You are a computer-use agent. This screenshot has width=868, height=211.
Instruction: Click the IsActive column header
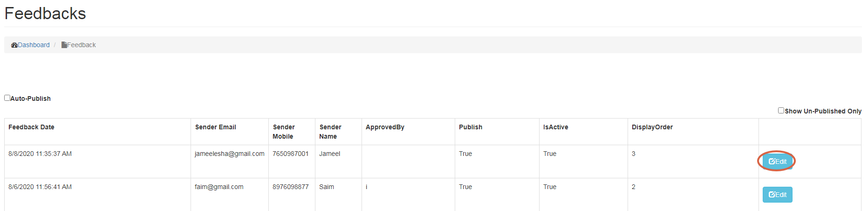click(x=555, y=127)
